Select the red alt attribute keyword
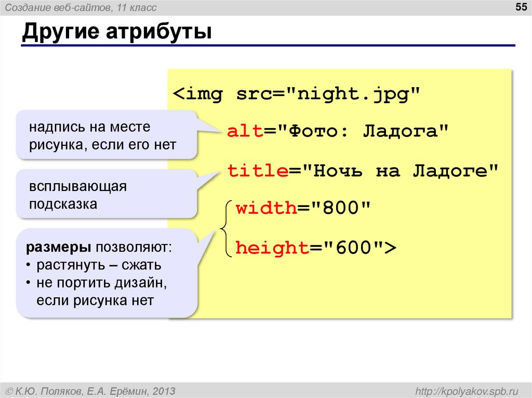 tap(244, 132)
